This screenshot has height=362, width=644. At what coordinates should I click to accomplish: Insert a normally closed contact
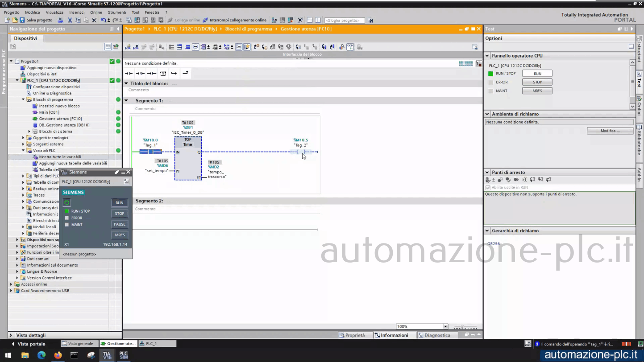point(140,73)
